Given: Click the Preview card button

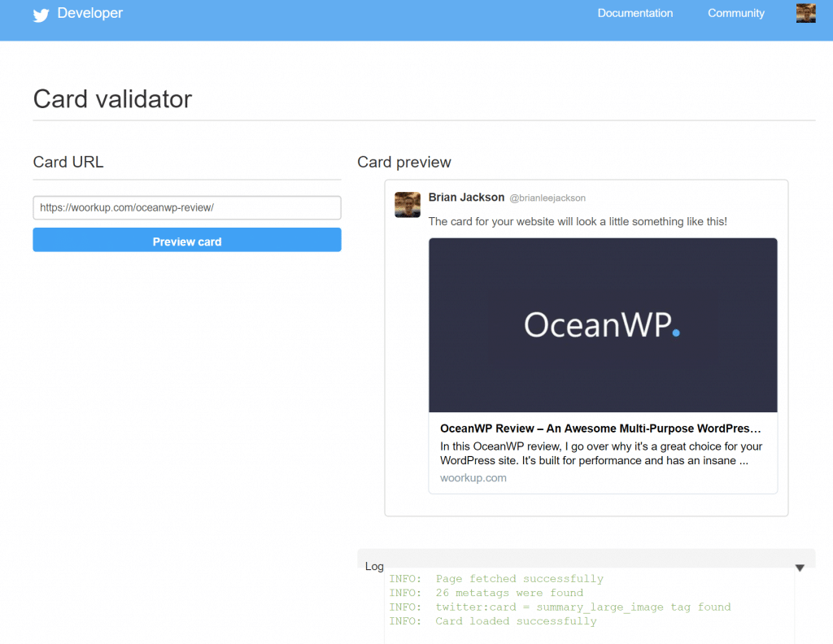Looking at the screenshot, I should point(187,240).
